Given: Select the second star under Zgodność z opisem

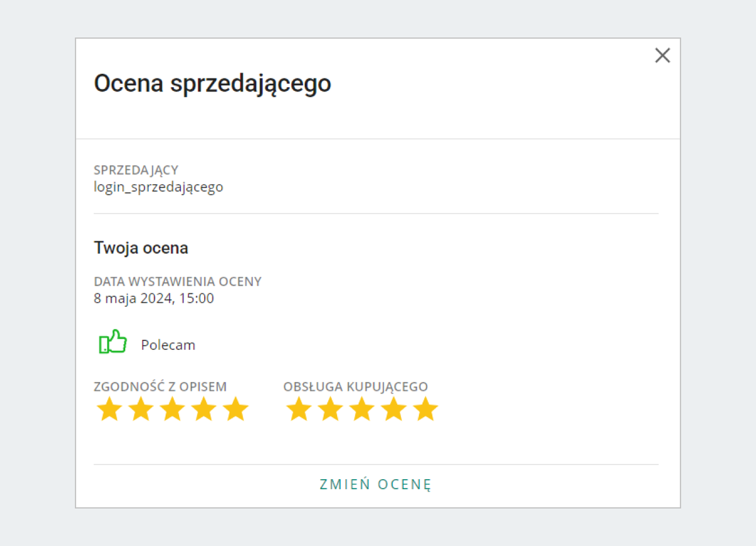Looking at the screenshot, I should tap(140, 409).
